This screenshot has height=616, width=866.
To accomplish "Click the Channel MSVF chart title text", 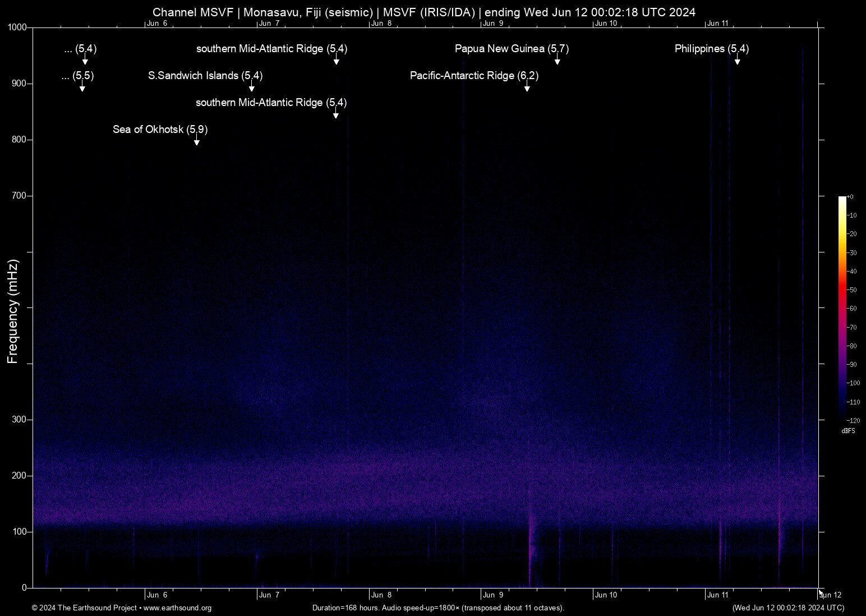I will coord(424,12).
